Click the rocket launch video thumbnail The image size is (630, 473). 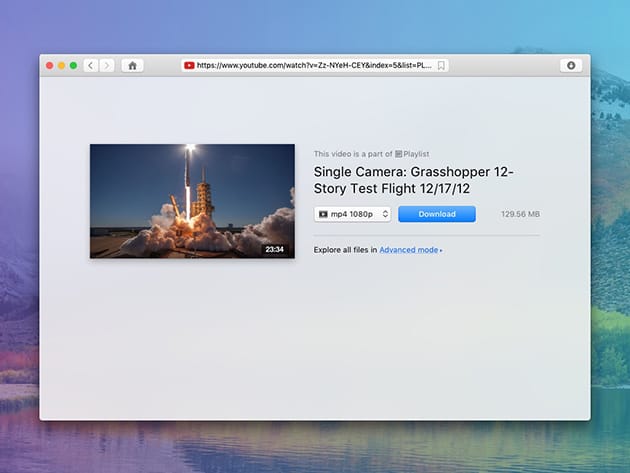tap(192, 200)
